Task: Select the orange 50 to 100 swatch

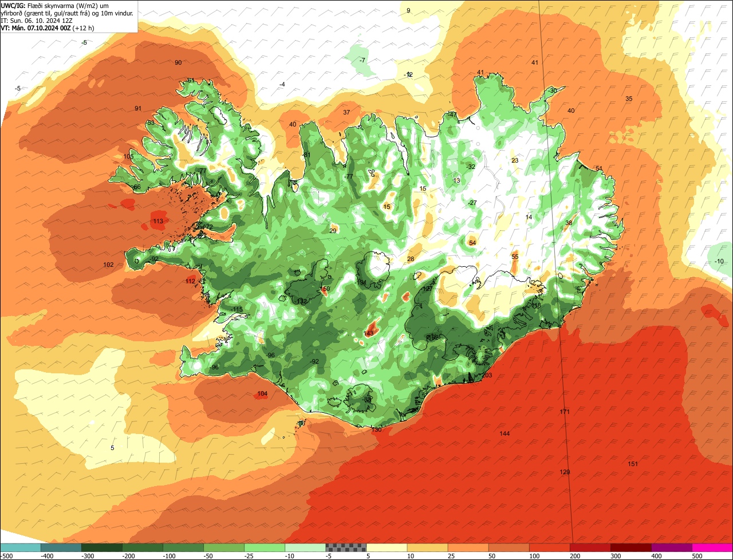Action: coord(509,547)
